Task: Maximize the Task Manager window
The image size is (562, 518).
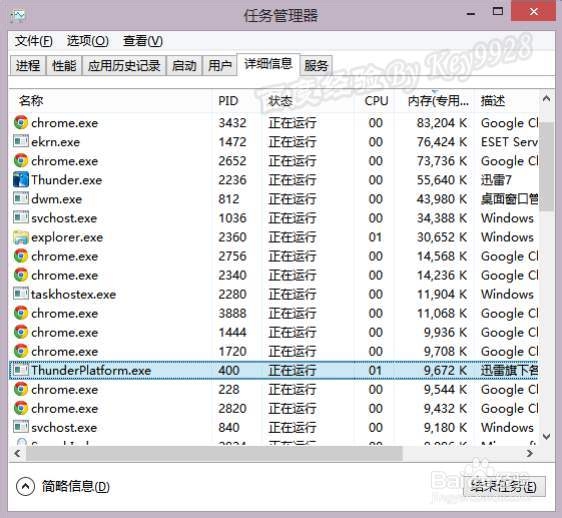Action: point(497,11)
